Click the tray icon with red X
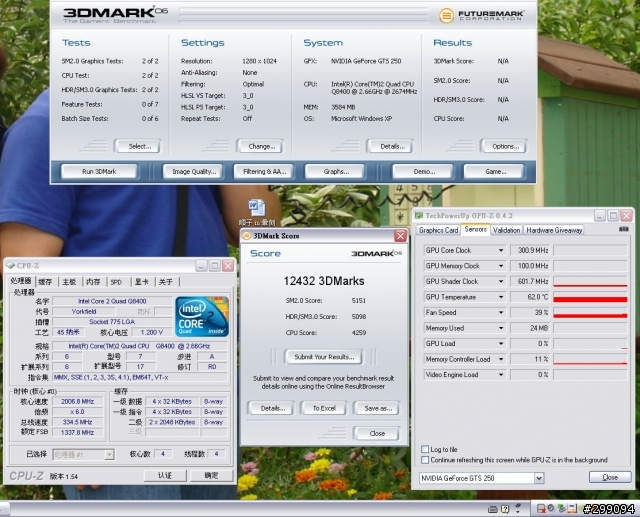Image resolution: width=640 pixels, height=517 pixels. (541, 508)
